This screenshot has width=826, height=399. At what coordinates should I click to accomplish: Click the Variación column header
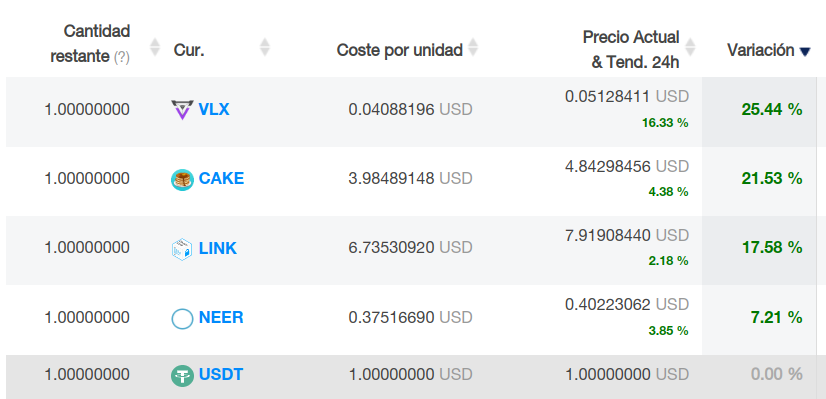coord(761,50)
